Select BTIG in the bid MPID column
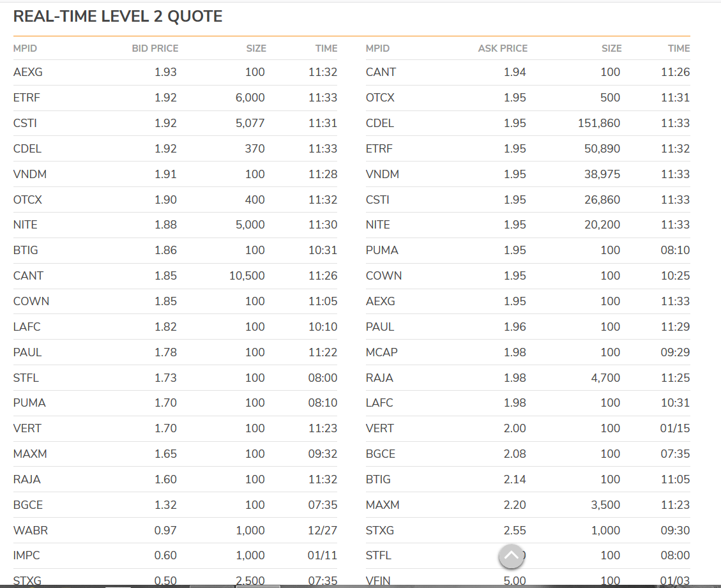Viewport: 721px width, 588px height. [26, 250]
